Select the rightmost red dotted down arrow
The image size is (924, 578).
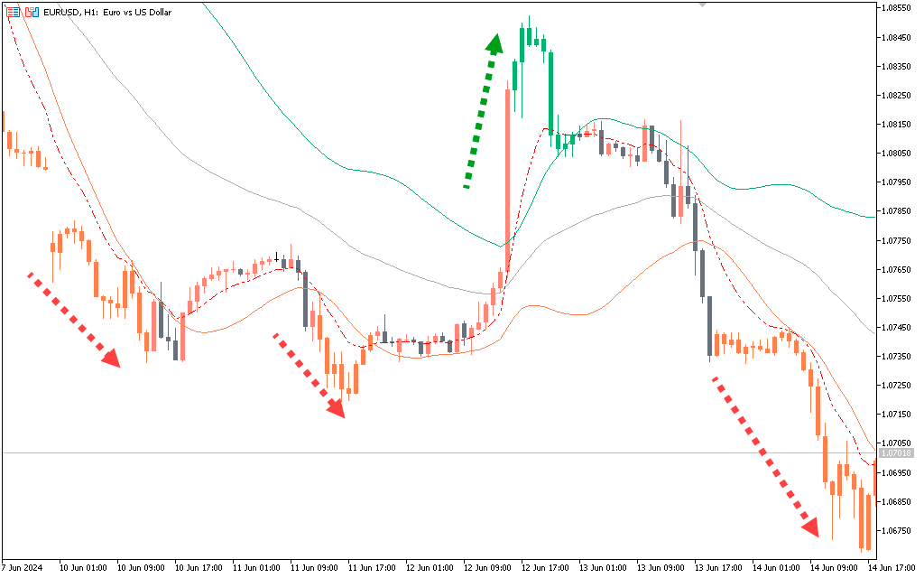pos(765,457)
